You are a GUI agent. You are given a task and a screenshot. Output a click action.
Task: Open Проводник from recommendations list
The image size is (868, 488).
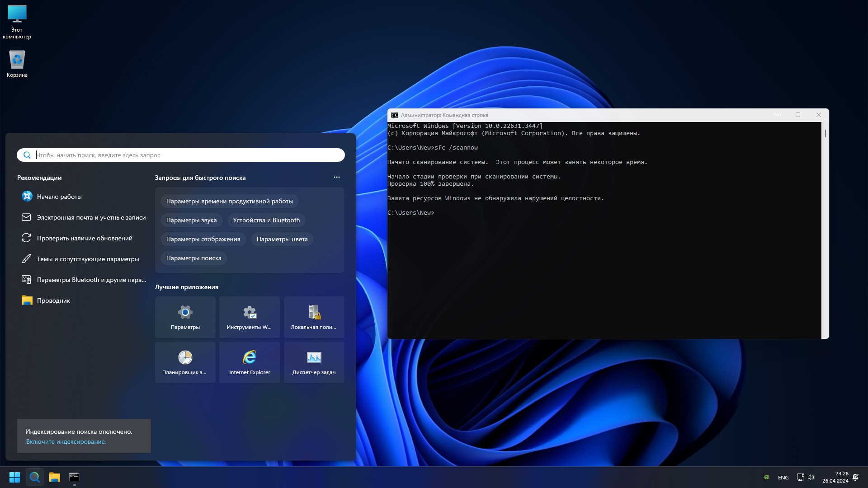point(53,300)
